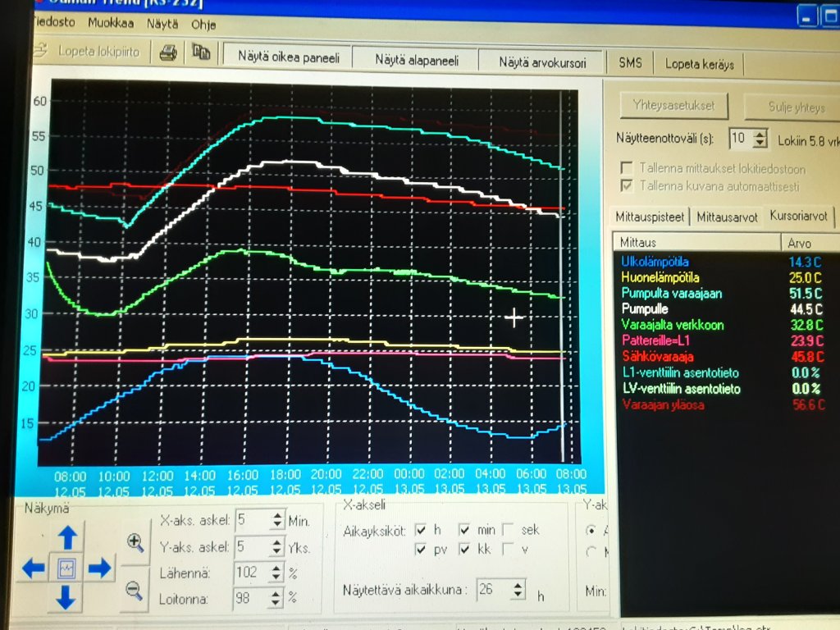Switch to Mittausarvot tab

(x=727, y=217)
